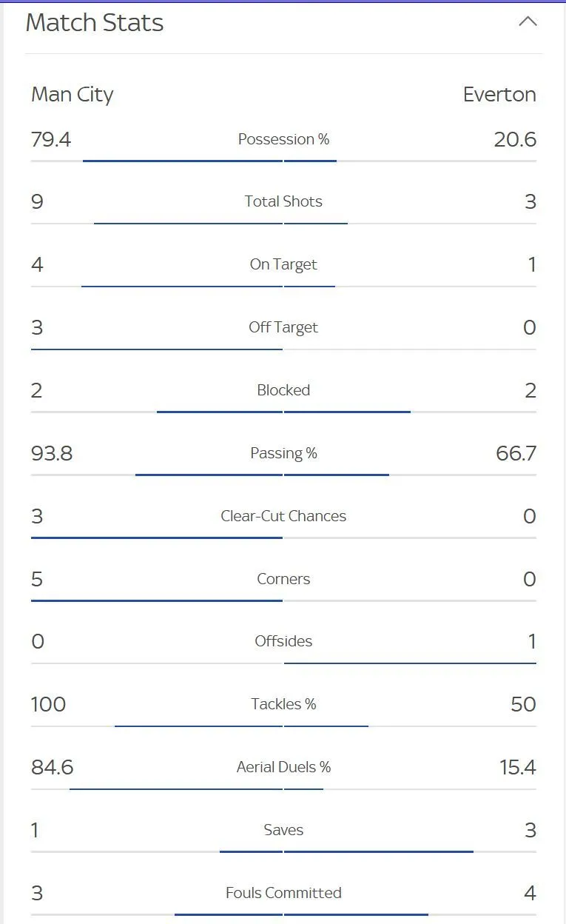This screenshot has width=566, height=924.
Task: Click the Tackles % stat label
Action: pyautogui.click(x=283, y=704)
